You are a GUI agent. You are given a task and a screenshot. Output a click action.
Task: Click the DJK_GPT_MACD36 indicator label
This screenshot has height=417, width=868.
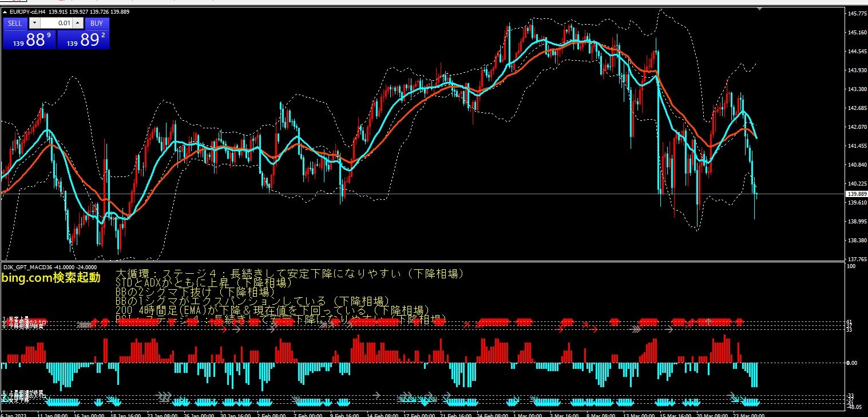(28, 267)
